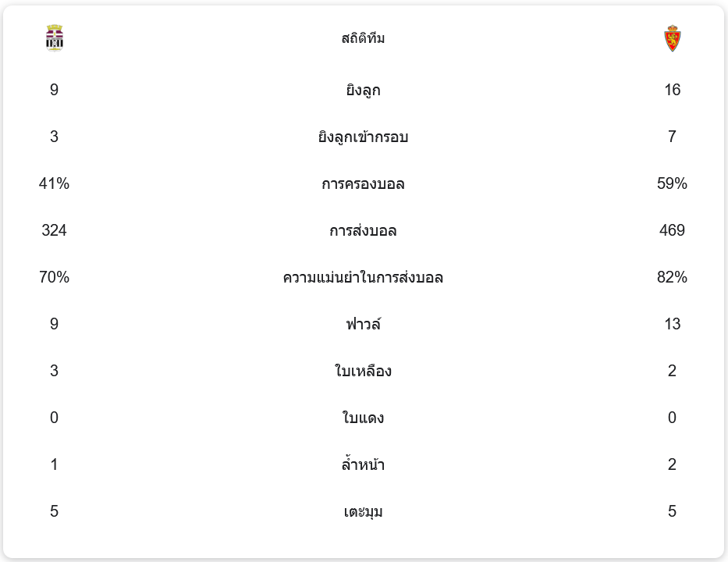Select the ยิงลูกเข้ากรอบ stat label
This screenshot has width=728, height=562.
click(363, 137)
